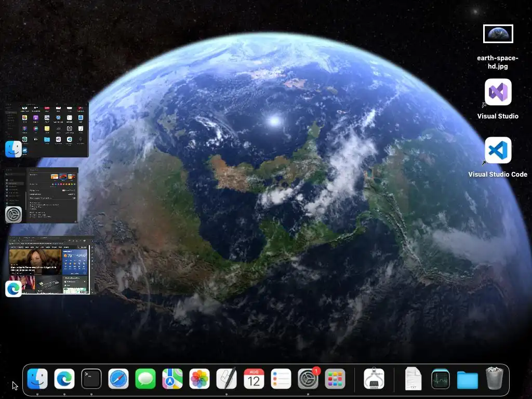
Task: Launch the Photos flower icon
Action: 199,379
